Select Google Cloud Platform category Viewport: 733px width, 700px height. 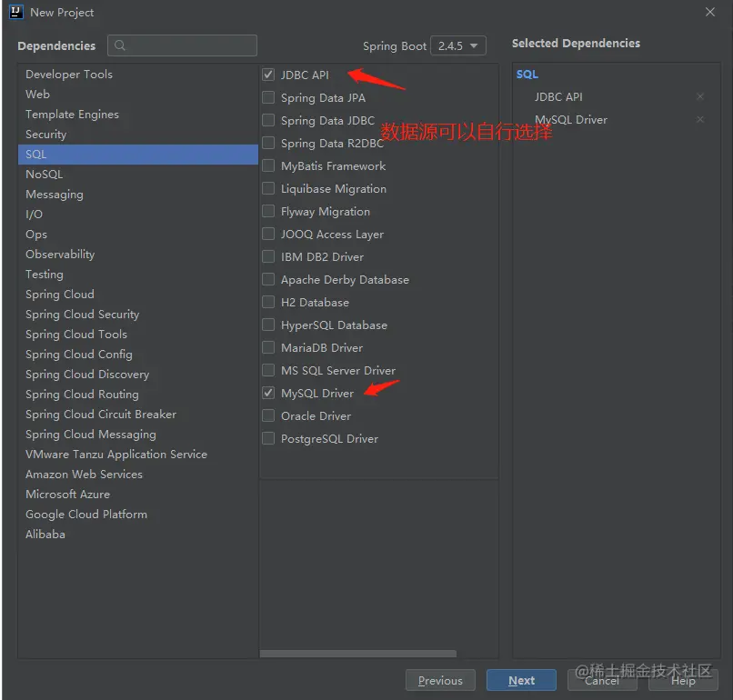pos(138,515)
